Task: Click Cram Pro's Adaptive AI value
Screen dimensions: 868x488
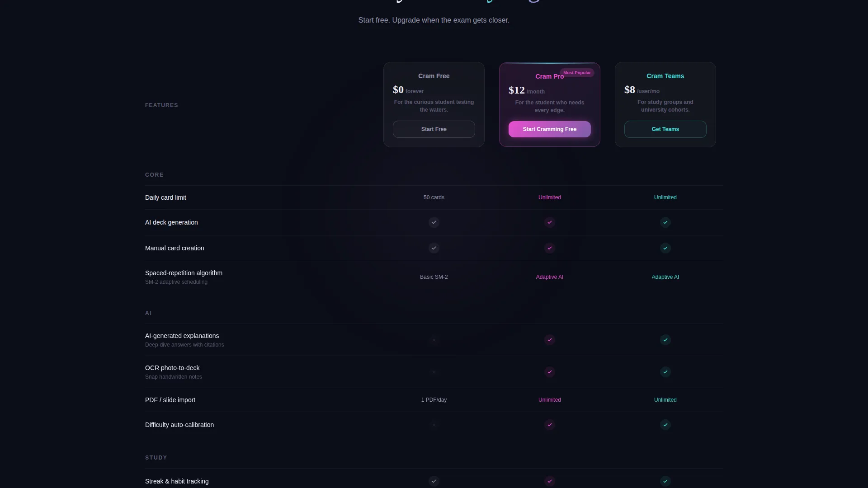Action: tap(549, 277)
